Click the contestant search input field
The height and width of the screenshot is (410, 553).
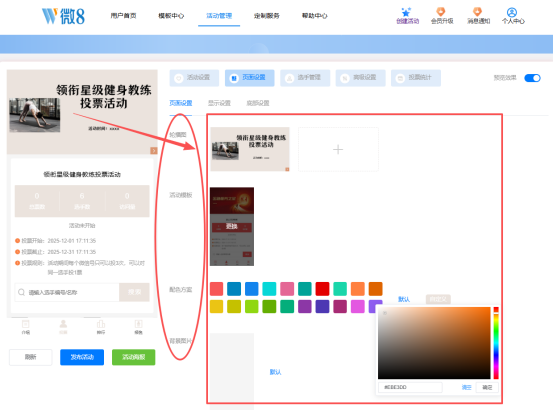(x=67, y=292)
